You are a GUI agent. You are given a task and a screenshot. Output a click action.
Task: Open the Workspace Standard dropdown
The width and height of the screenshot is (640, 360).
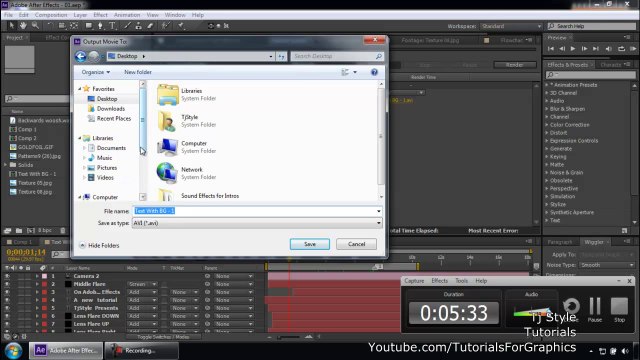click(511, 26)
